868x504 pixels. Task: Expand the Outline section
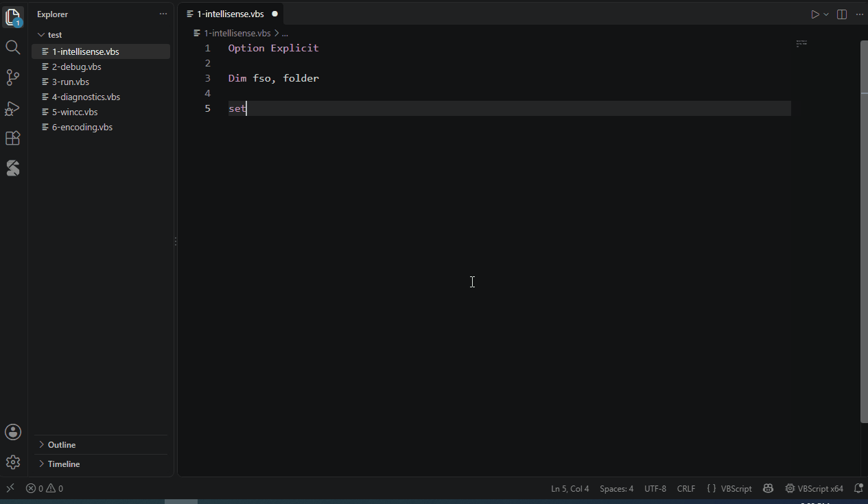[x=102, y=444]
